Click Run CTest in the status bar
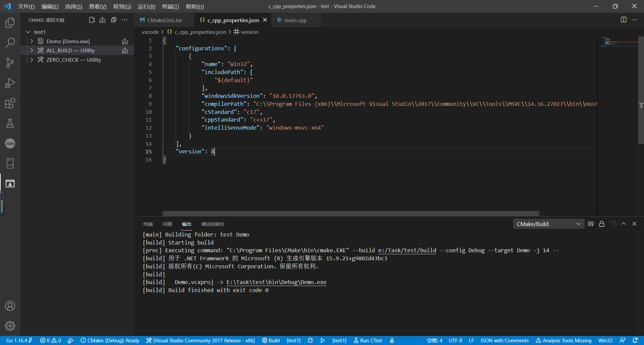Viewport: 644px width, 345px height. pyautogui.click(x=368, y=340)
